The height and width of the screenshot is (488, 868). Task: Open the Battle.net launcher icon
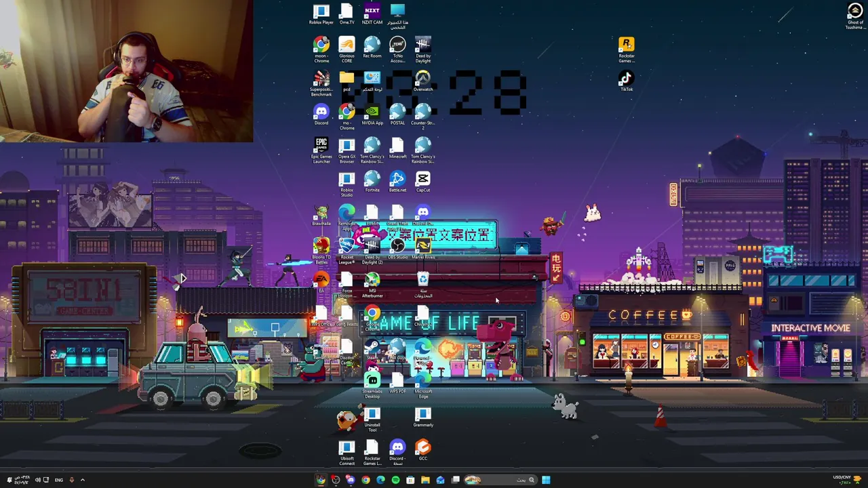coord(397,182)
